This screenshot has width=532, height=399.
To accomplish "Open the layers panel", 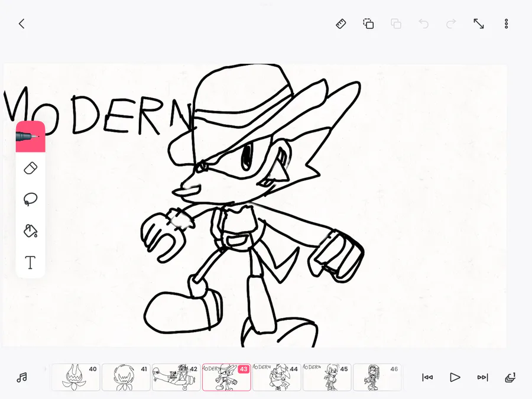I will [510, 377].
